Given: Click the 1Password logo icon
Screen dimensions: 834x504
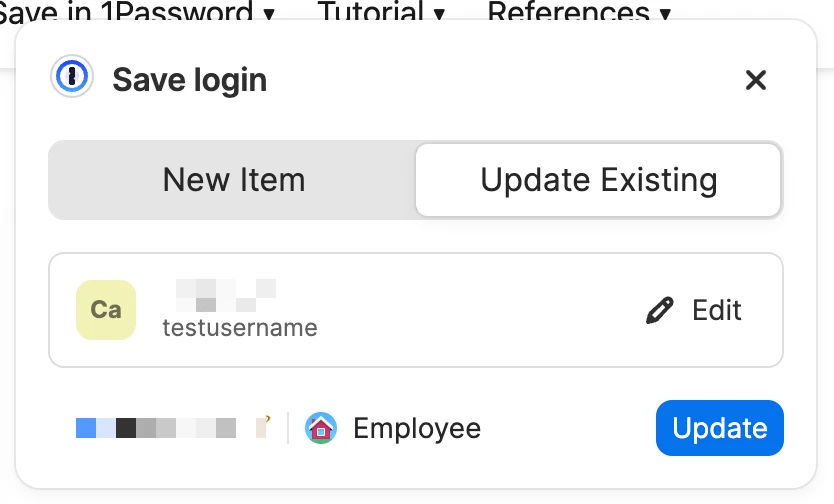Looking at the screenshot, I should pyautogui.click(x=72, y=76).
